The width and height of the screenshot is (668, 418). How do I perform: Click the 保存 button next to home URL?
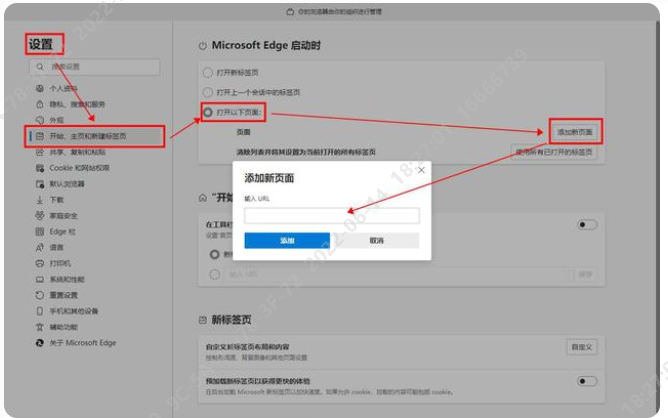(x=586, y=274)
